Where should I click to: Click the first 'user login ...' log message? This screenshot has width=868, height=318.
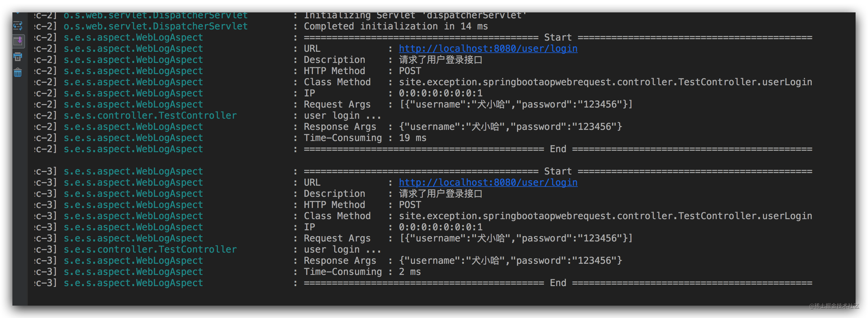[342, 116]
